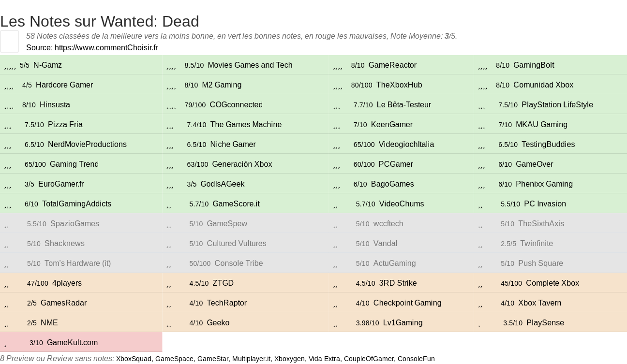Screen dimensions: 627x364
Task: Open the source link commentChoisir.fr
Action: pyautogui.click(x=106, y=47)
